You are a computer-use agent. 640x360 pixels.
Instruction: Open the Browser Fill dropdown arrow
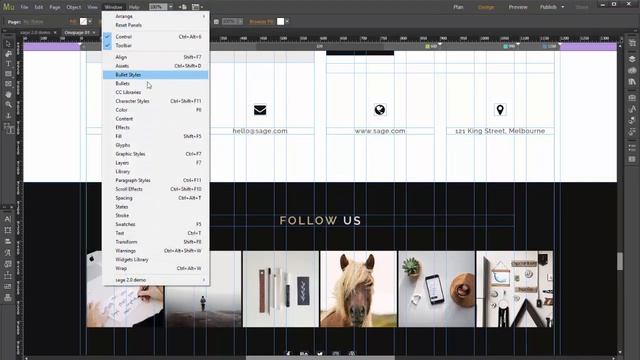(x=287, y=21)
